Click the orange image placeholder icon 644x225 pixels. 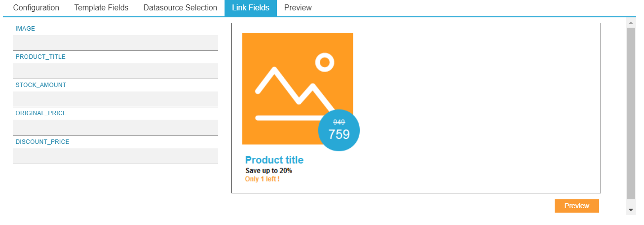[x=291, y=84]
